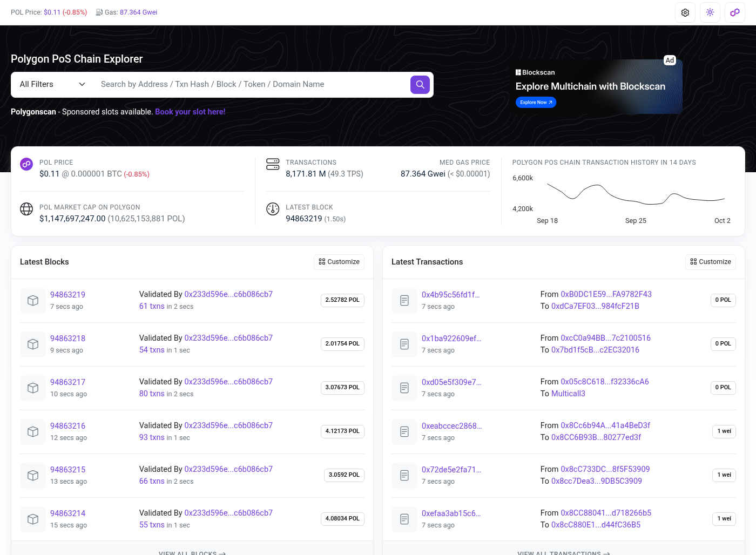The height and width of the screenshot is (555, 756).
Task: Customize the Latest Blocks panel
Action: (x=339, y=262)
